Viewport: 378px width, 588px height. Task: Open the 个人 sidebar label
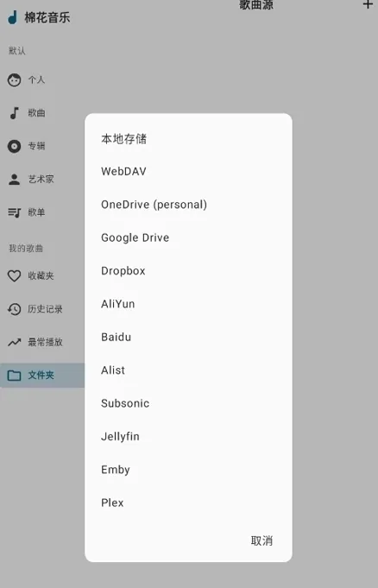[x=36, y=80]
